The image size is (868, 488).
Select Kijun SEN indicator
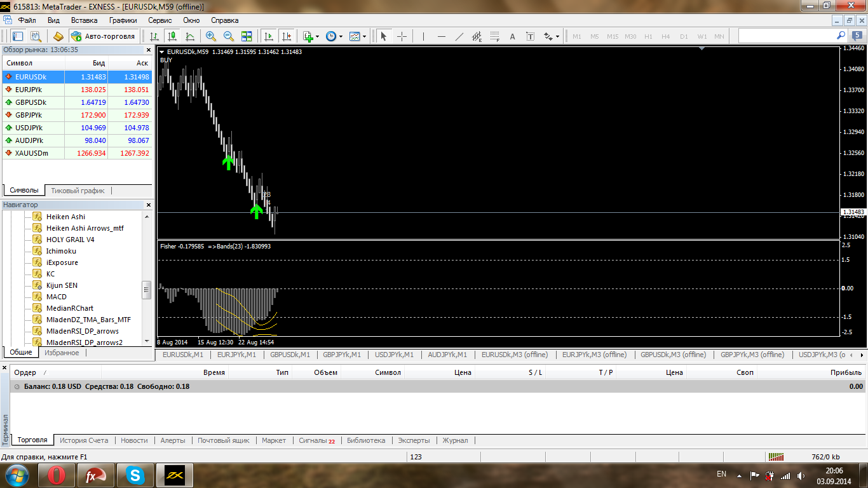62,285
